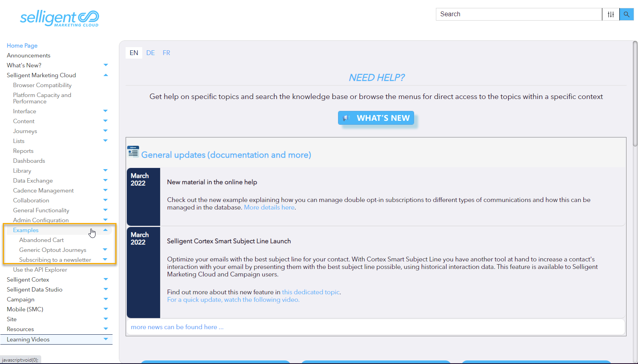Open the this dedicated topic link
Image resolution: width=638 pixels, height=364 pixels.
[x=311, y=292]
